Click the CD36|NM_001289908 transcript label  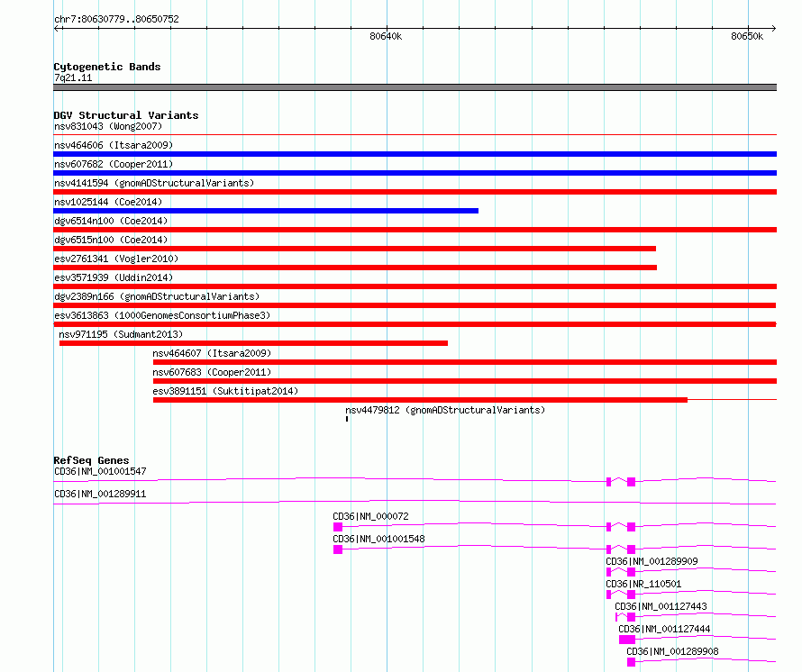672,651
